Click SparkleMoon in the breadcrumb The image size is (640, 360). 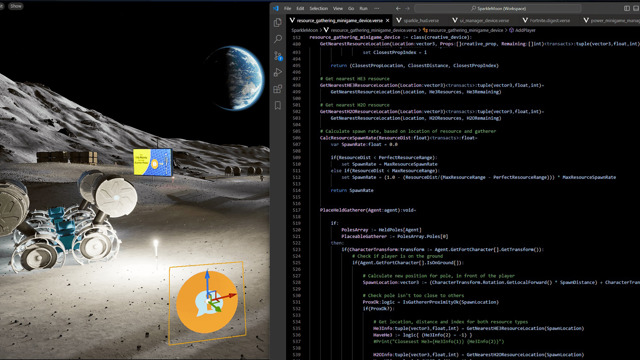[304, 30]
